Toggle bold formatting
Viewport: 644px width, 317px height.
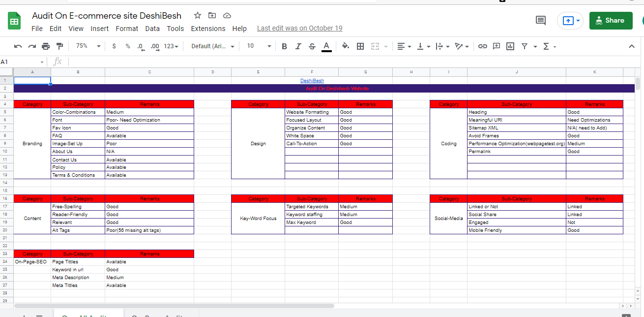tap(284, 46)
